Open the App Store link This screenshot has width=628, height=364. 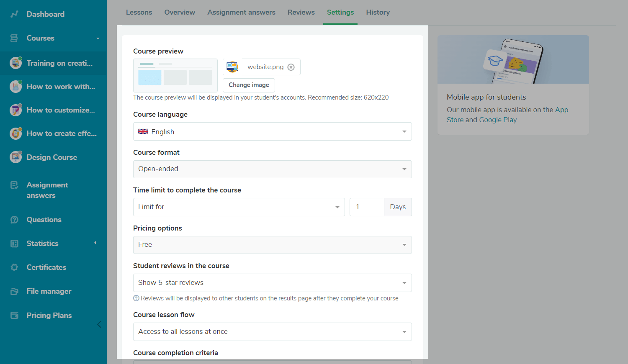pyautogui.click(x=562, y=110)
